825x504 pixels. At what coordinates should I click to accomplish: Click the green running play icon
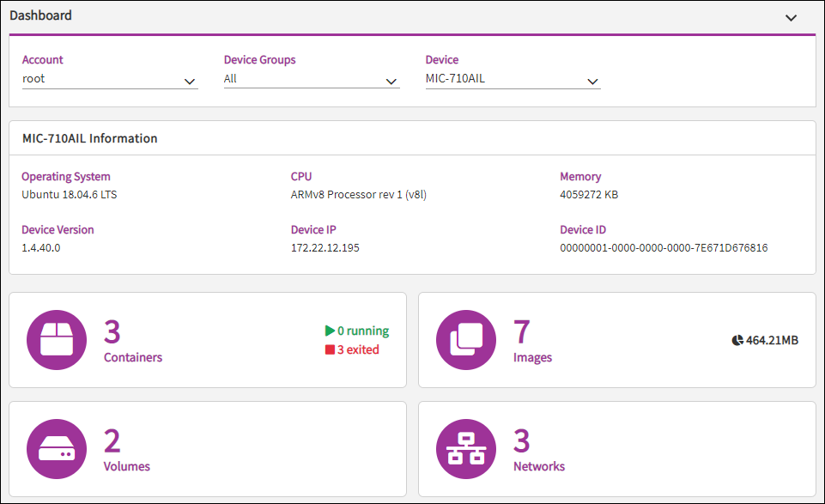pos(330,331)
